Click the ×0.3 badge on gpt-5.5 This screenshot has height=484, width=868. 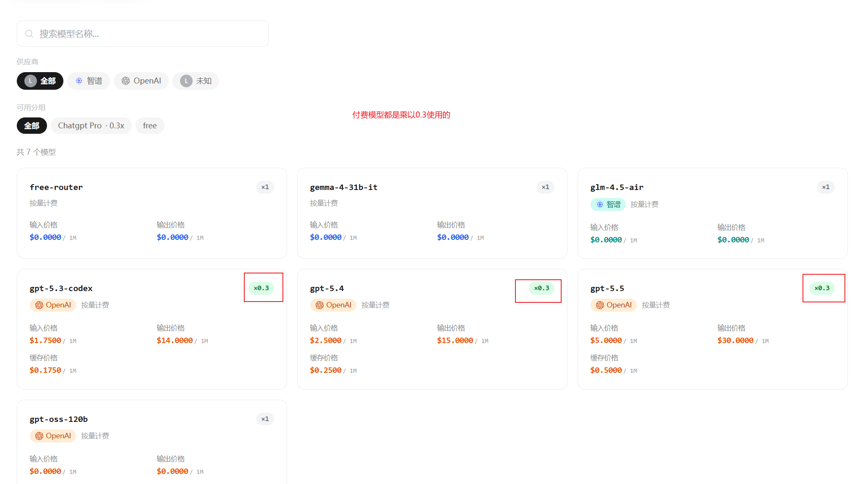click(822, 288)
